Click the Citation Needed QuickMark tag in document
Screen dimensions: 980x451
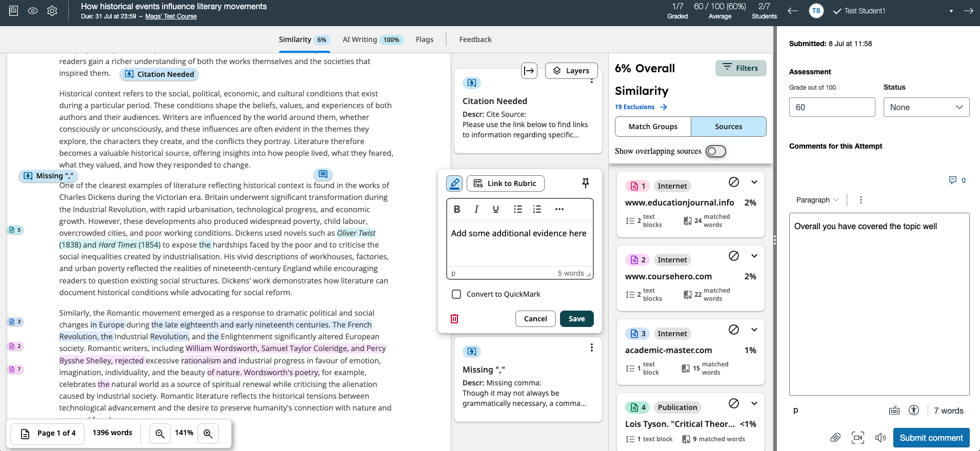pyautogui.click(x=159, y=74)
